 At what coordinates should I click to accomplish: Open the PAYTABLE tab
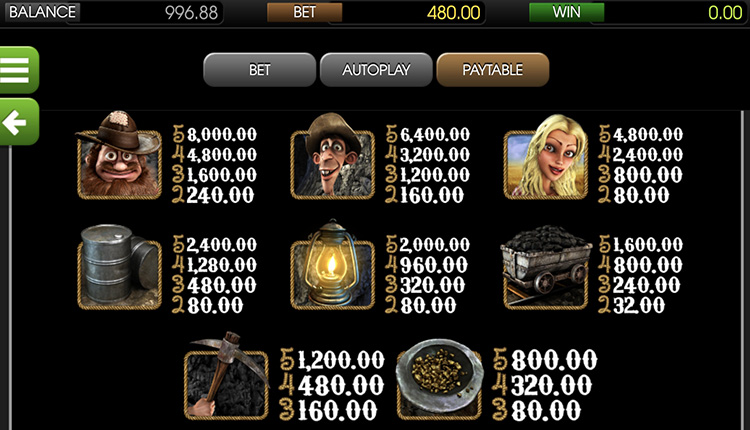[493, 70]
